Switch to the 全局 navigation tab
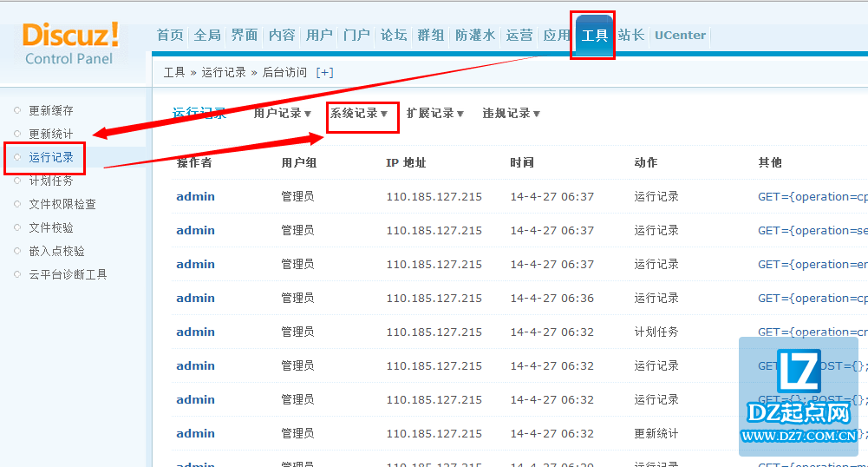 coord(207,36)
